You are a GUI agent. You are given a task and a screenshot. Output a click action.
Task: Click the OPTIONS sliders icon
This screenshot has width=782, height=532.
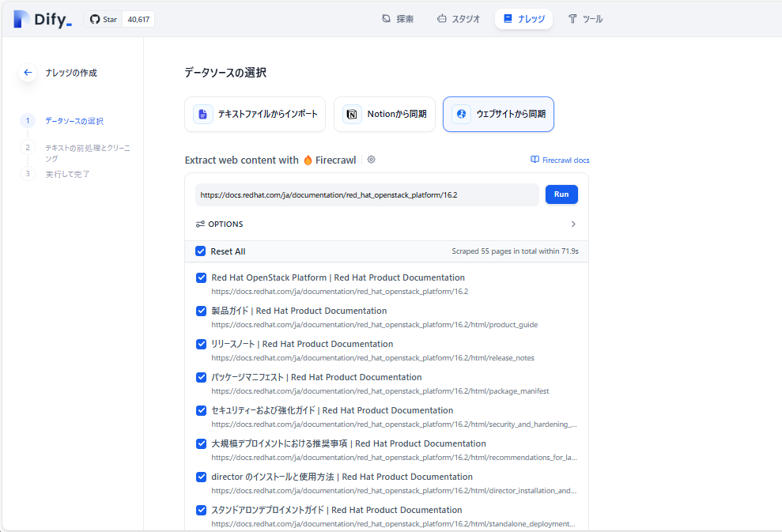coord(200,224)
